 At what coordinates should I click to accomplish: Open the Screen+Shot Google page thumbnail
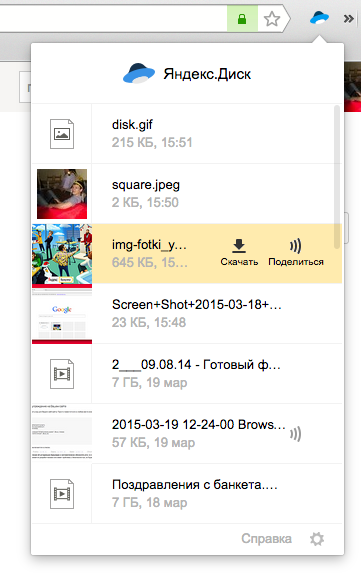tap(62, 314)
